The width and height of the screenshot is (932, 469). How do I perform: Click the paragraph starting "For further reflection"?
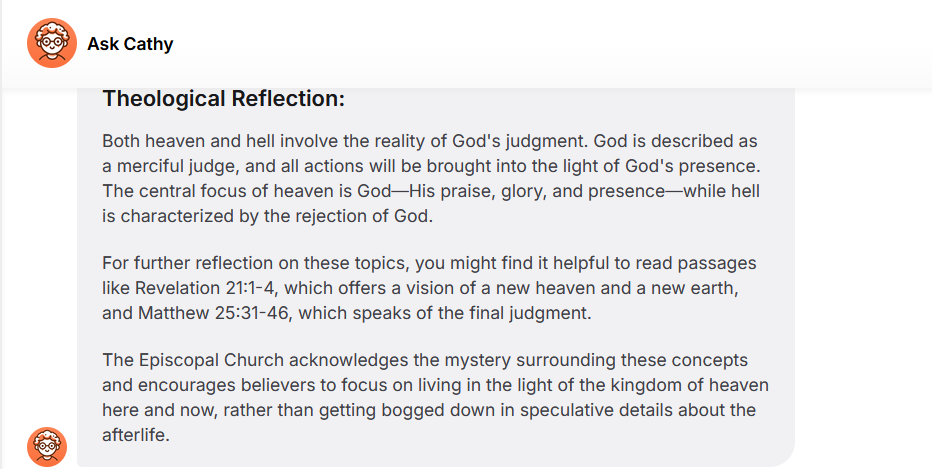pyautogui.click(x=429, y=288)
